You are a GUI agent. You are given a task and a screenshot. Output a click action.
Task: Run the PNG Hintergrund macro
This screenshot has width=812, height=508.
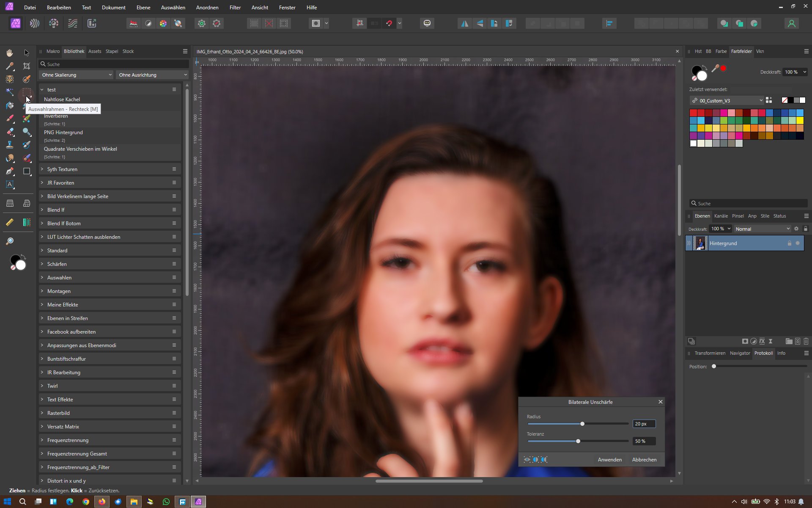63,133
